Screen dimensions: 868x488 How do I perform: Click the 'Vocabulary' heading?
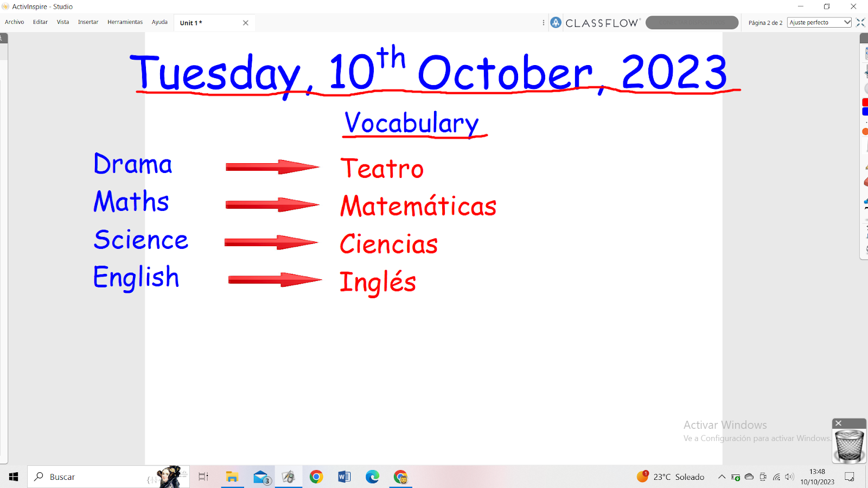412,123
